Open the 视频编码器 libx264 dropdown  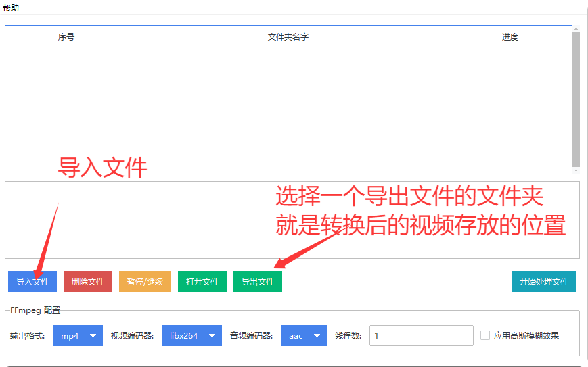pos(191,335)
